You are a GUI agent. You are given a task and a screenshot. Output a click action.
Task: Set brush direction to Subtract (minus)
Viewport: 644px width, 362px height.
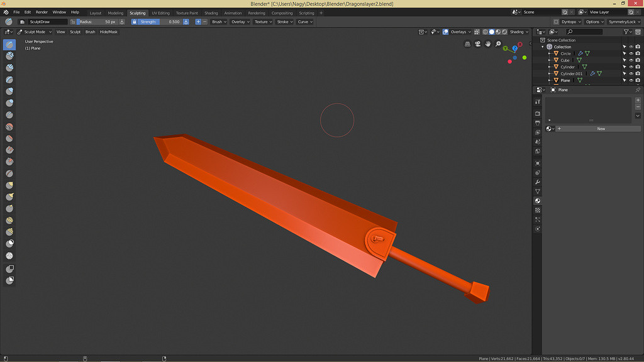[204, 22]
